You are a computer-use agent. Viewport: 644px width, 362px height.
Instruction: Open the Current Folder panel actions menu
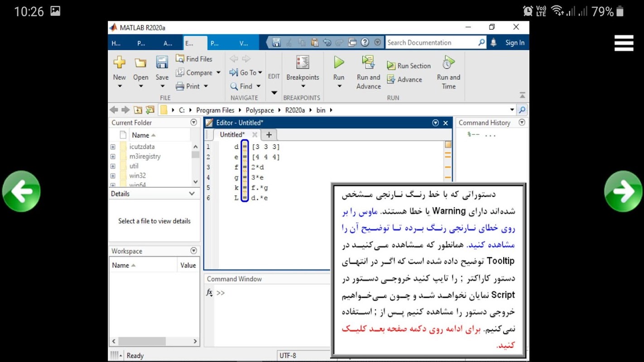[x=194, y=123]
